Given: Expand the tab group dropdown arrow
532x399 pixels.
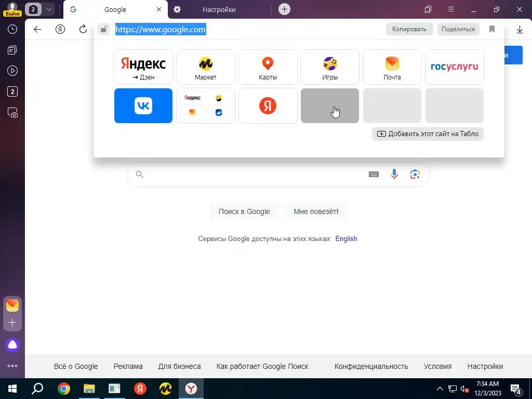Looking at the screenshot, I should (48, 9).
